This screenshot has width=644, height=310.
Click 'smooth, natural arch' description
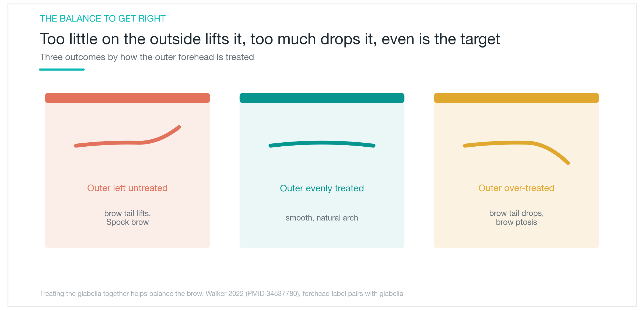[x=322, y=218]
